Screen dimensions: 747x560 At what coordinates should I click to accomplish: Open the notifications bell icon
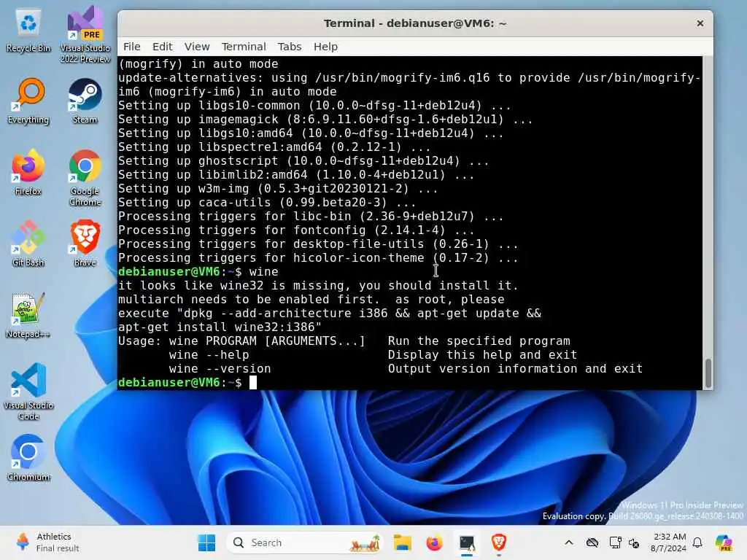[x=697, y=542]
